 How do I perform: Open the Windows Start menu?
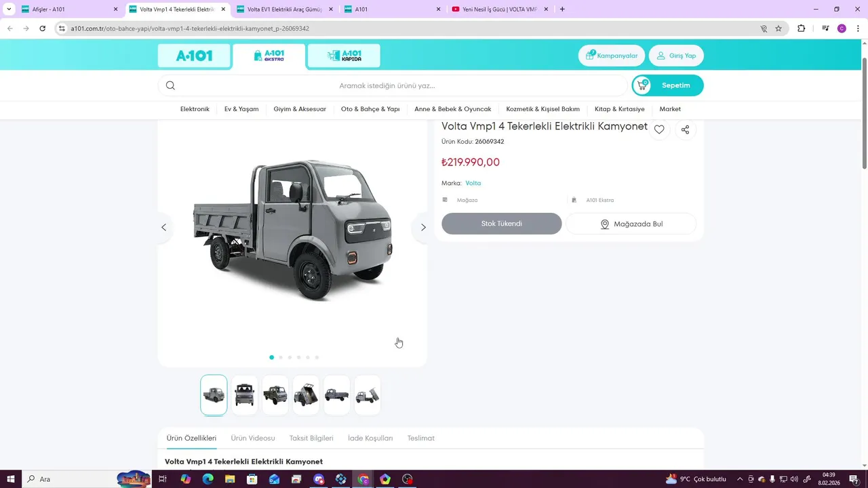click(x=10, y=479)
